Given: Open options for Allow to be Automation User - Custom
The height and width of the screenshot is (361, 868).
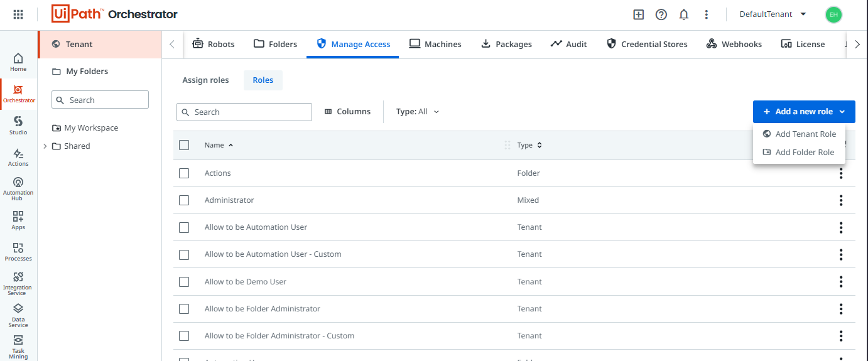Looking at the screenshot, I should (841, 254).
